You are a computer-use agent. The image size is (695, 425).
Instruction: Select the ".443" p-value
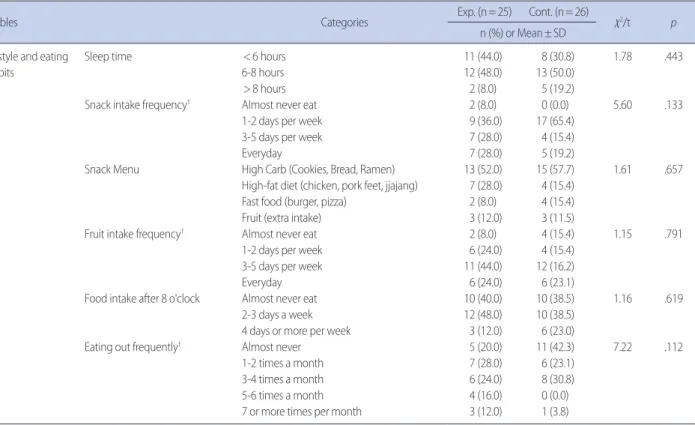(673, 57)
